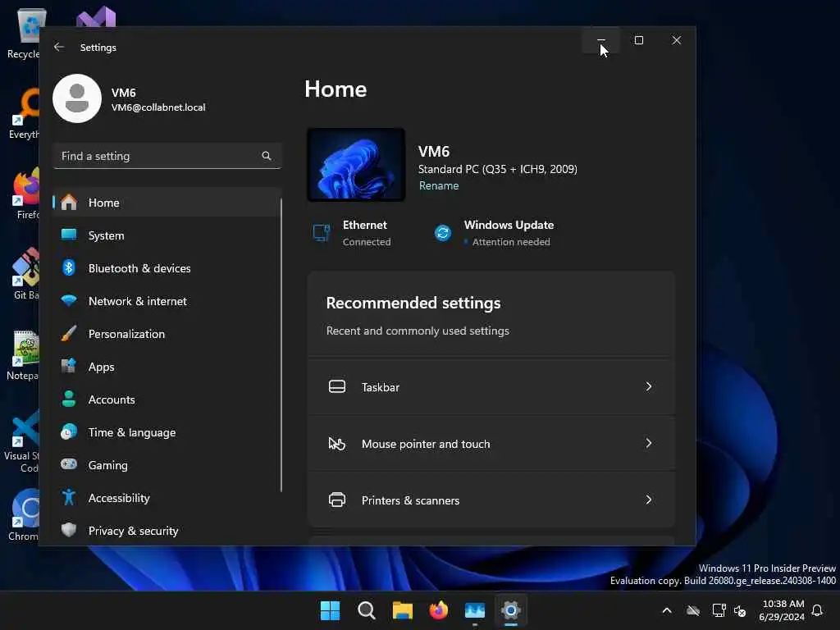The image size is (840, 630).
Task: Select Network & internet in sidebar
Action: tap(167, 301)
